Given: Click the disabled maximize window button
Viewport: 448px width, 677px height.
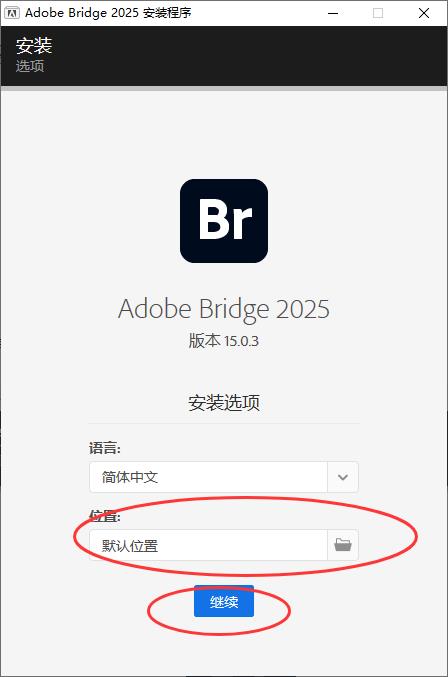Looking at the screenshot, I should point(378,13).
